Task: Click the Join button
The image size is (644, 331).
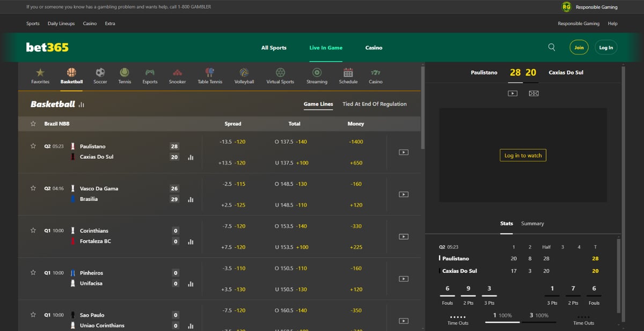Action: [579, 48]
